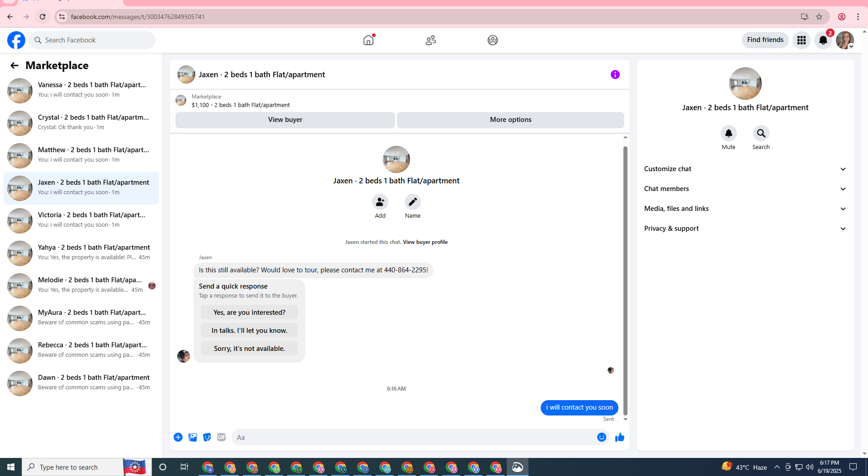Open Windows Task View

coord(184,467)
